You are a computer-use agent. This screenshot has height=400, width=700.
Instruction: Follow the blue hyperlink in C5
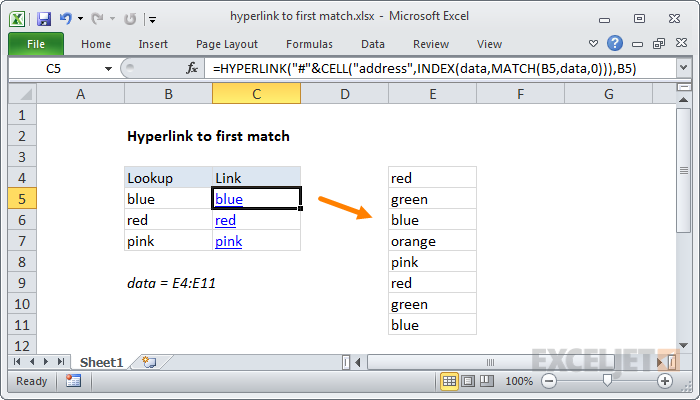tap(229, 199)
